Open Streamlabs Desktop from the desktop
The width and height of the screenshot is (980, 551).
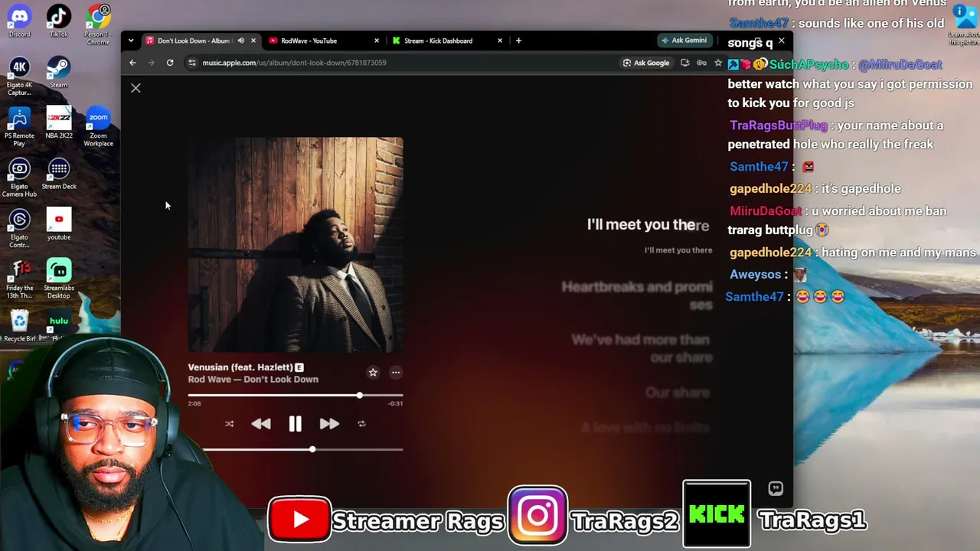[59, 279]
